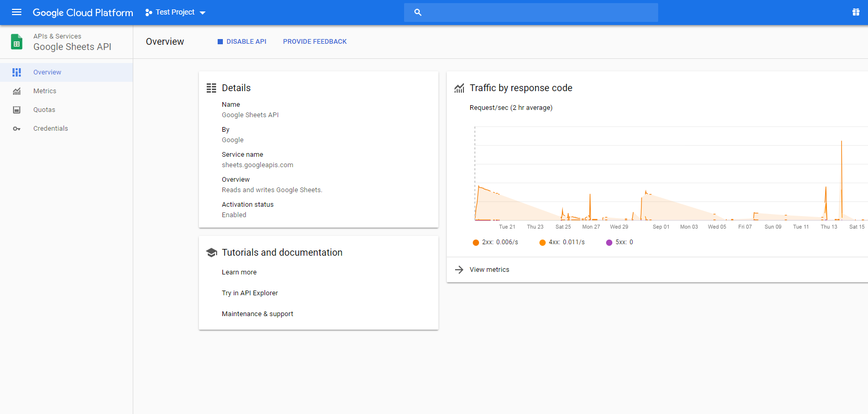This screenshot has width=868, height=414.
Task: Open the hamburger navigation menu
Action: pyautogui.click(x=17, y=12)
